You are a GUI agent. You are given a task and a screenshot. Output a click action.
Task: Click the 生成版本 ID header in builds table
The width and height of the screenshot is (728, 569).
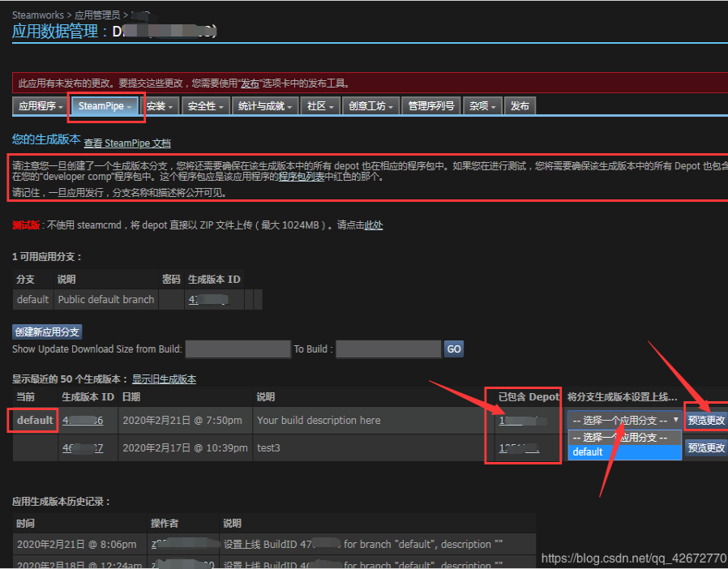coord(88,397)
